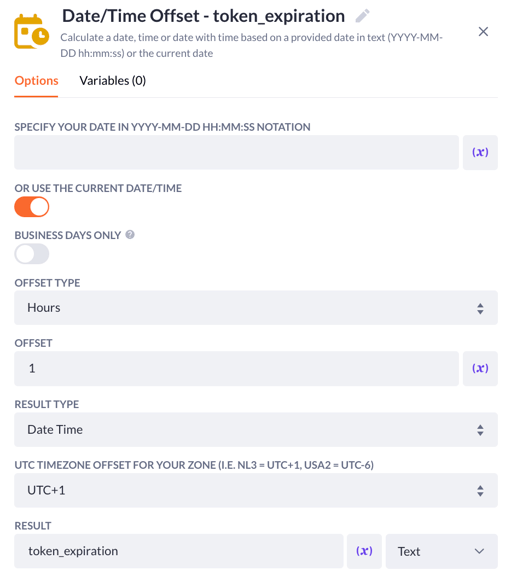Click the Result Type stepper arrows
The image size is (511, 582).
(x=480, y=430)
